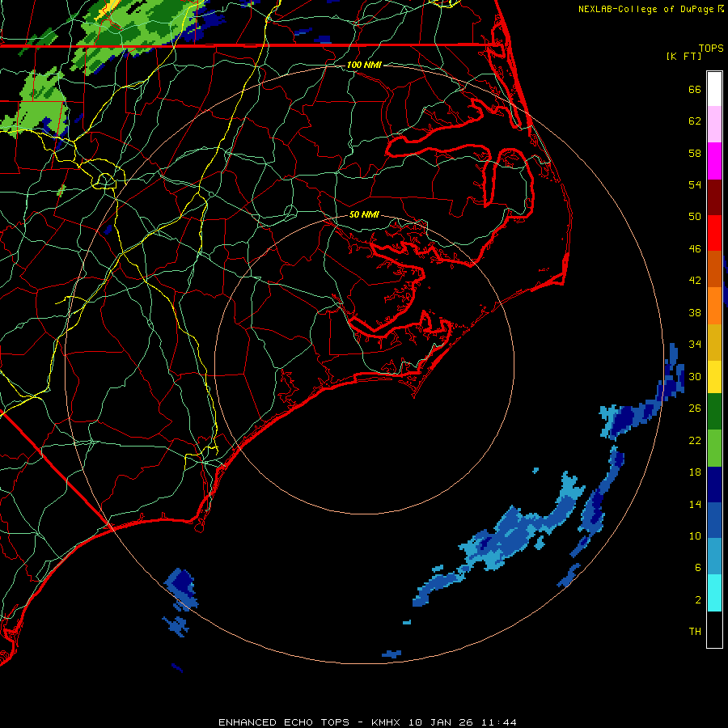This screenshot has height=728, width=728.
Task: Select the navy 18 kft legend swatch
Action: tap(714, 485)
